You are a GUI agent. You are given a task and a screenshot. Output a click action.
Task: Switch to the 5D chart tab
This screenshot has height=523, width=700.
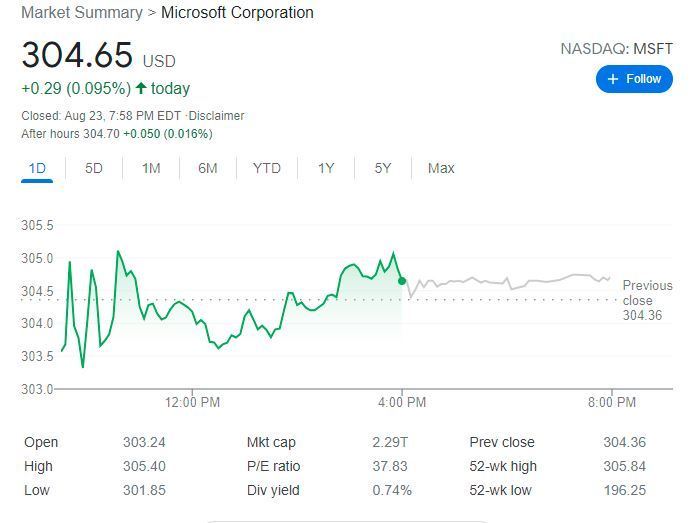[x=93, y=168]
